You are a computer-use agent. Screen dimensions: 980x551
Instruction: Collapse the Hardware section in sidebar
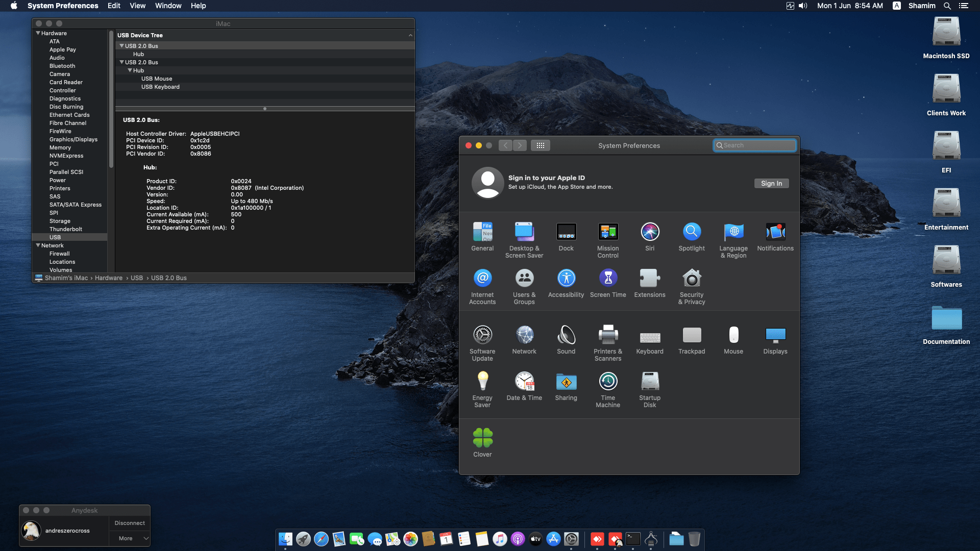pyautogui.click(x=38, y=33)
